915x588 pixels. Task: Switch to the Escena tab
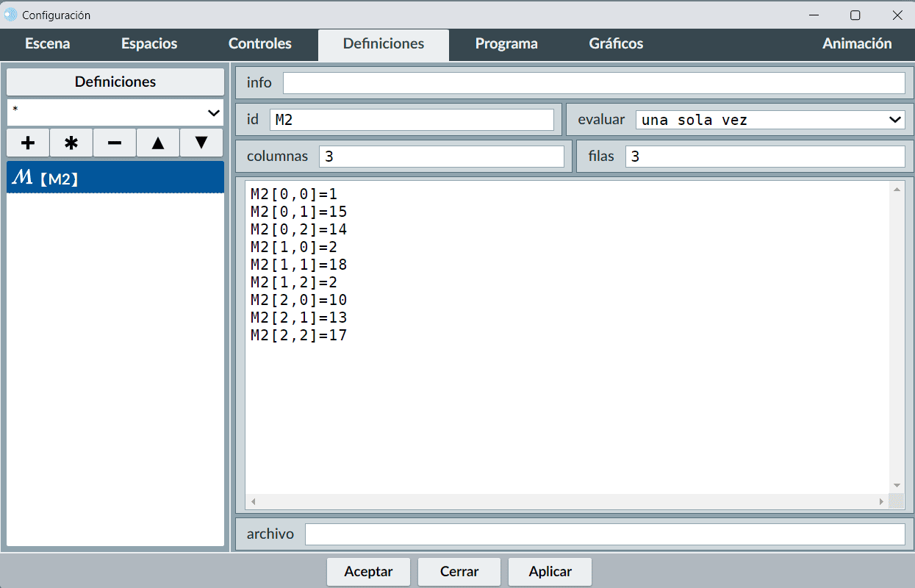click(48, 44)
